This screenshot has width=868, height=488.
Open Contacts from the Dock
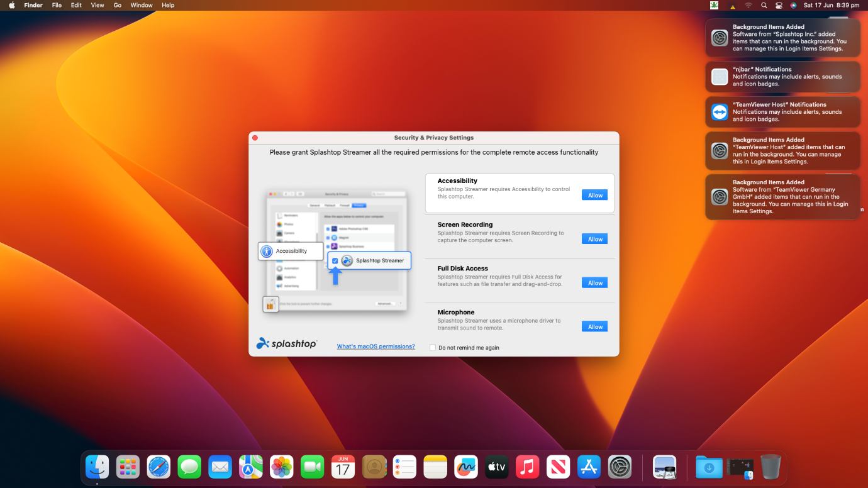tap(374, 467)
